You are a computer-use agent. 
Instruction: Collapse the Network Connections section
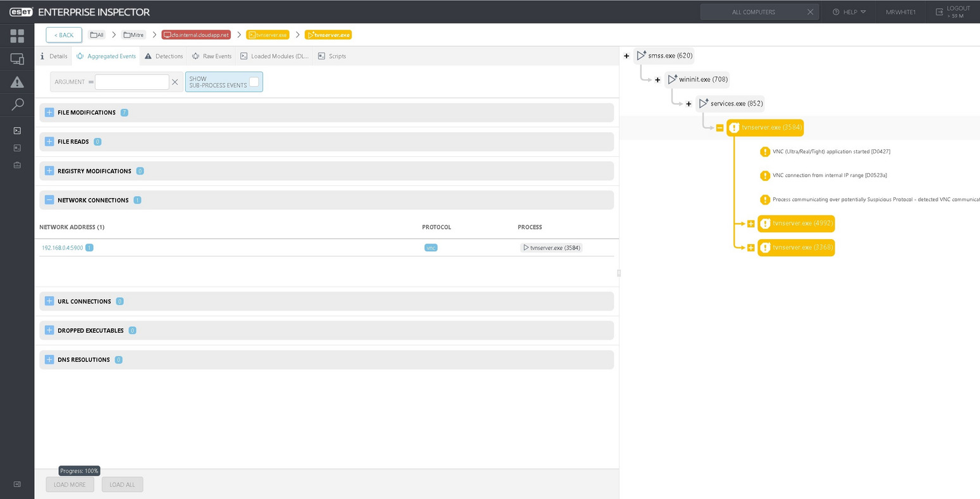[x=49, y=200]
